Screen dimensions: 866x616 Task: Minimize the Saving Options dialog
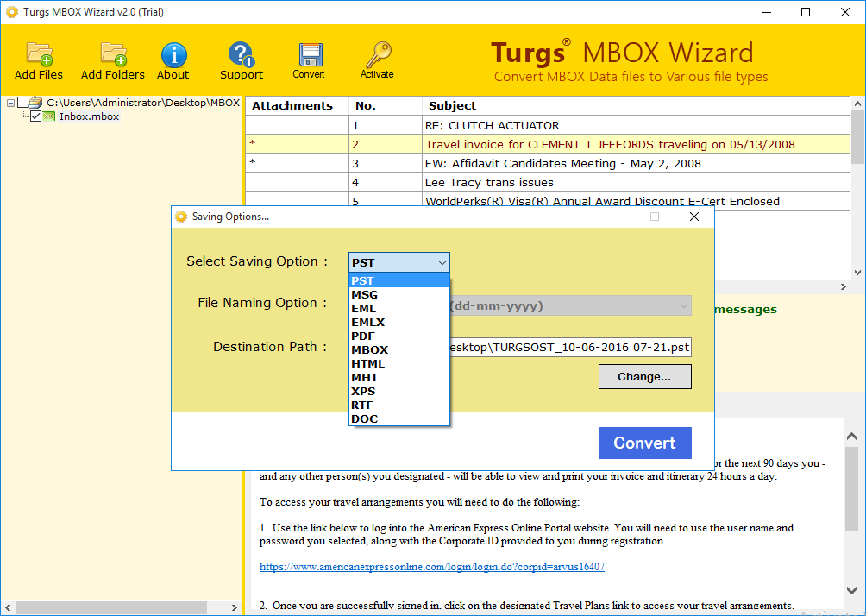click(616, 217)
